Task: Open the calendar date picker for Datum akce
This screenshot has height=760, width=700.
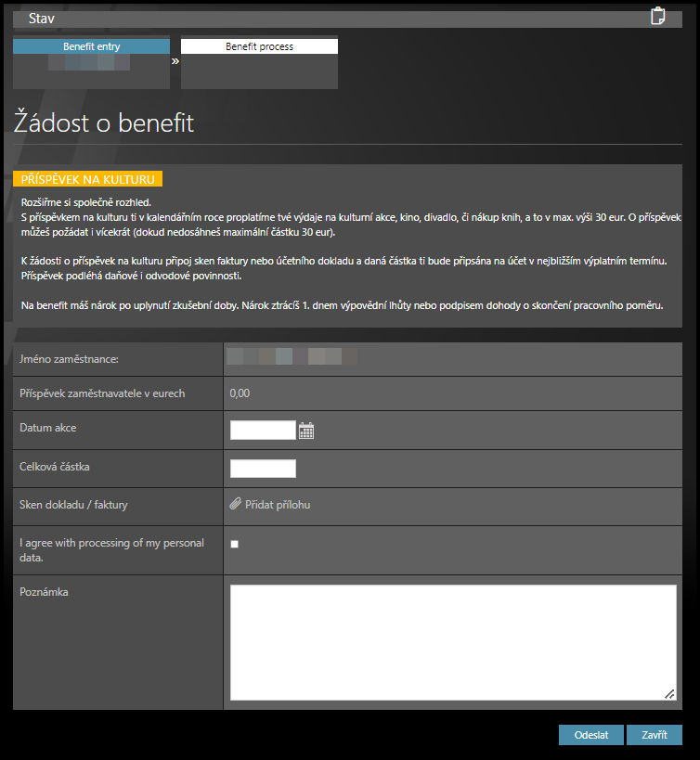Action: pyautogui.click(x=307, y=430)
